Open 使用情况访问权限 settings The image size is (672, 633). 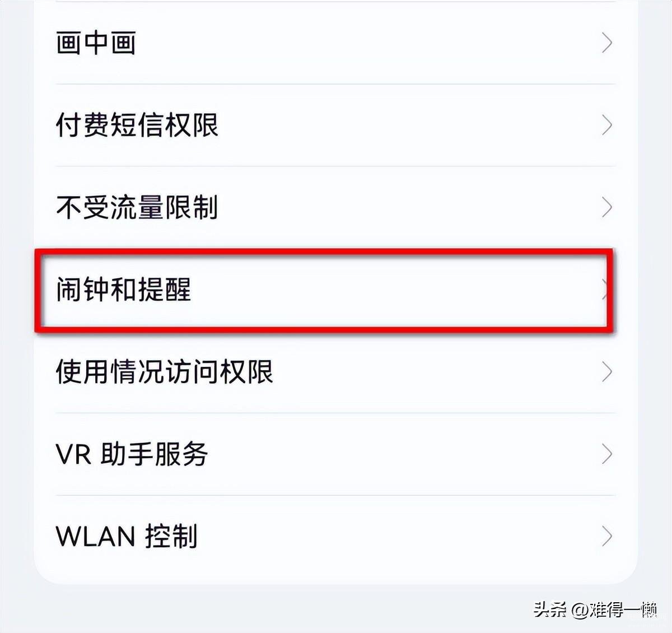point(335,372)
